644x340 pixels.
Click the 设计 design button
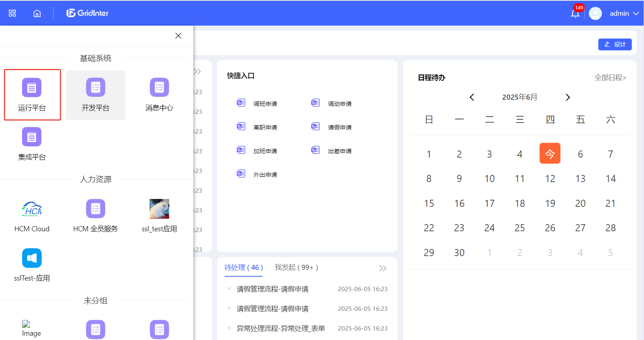pos(615,45)
